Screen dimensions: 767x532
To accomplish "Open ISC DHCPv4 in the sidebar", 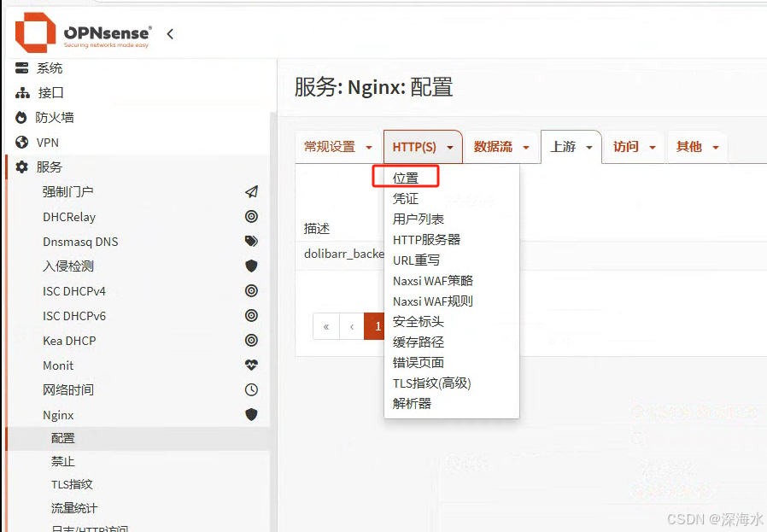I will pos(73,291).
